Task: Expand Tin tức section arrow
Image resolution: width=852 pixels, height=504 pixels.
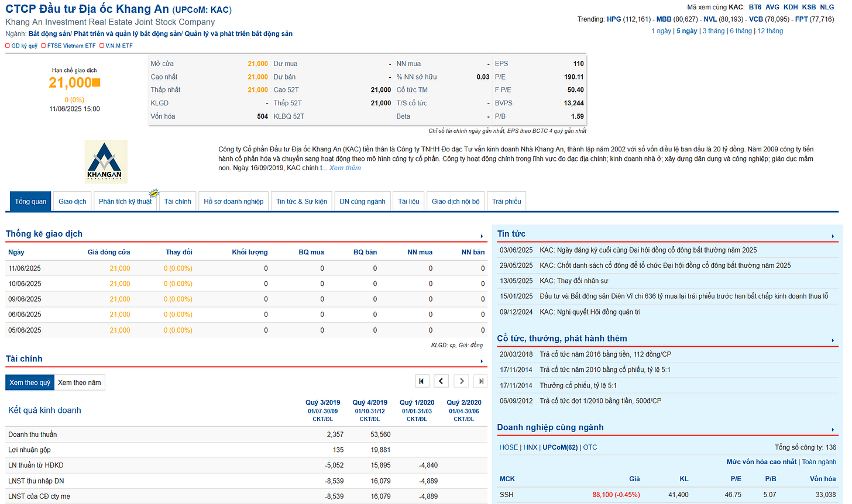Action: click(x=833, y=236)
